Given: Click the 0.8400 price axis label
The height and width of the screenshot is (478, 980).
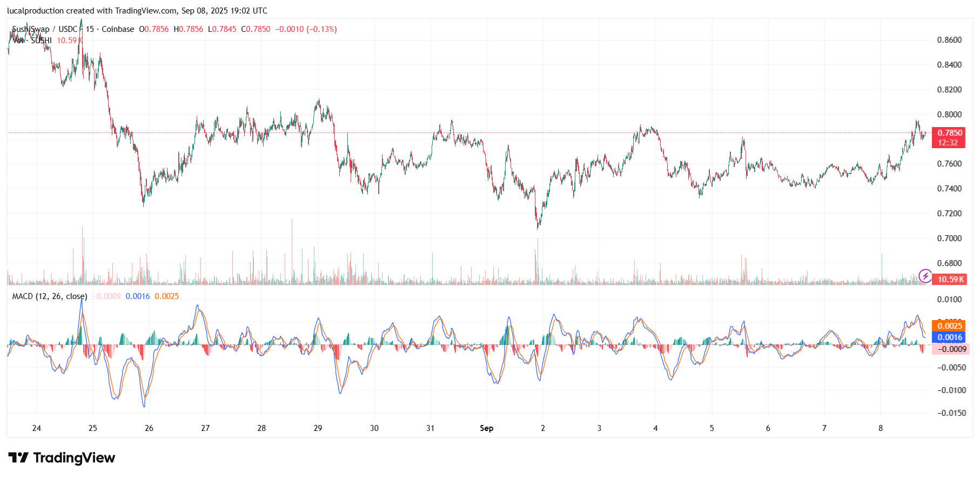Looking at the screenshot, I should tap(949, 65).
